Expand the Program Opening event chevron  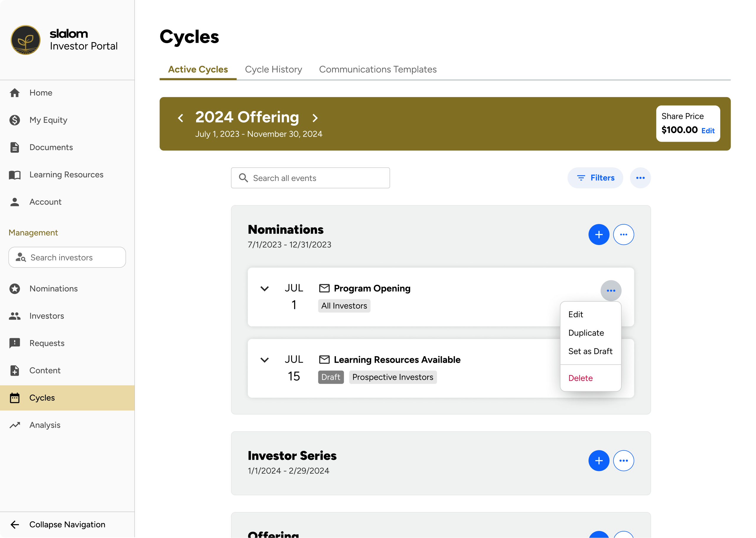[265, 289]
